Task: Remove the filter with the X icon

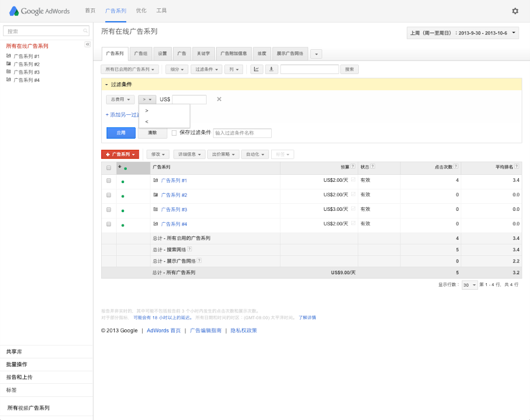Action: pos(219,99)
